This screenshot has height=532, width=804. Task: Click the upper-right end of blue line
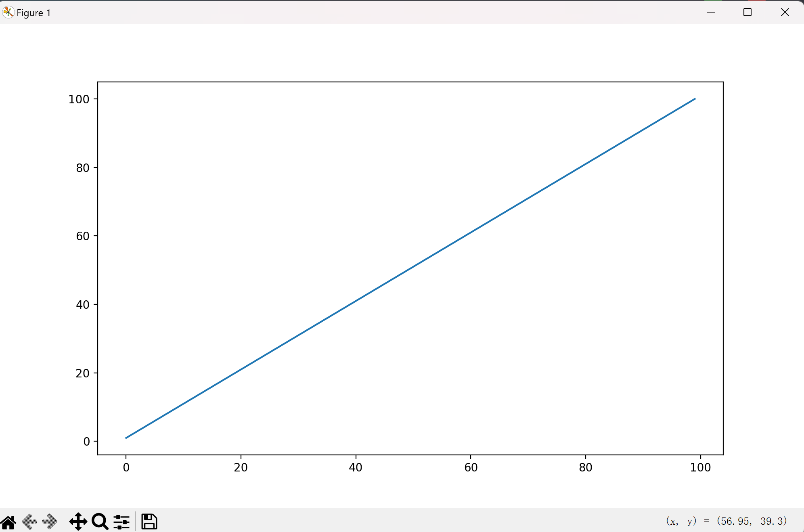point(694,99)
